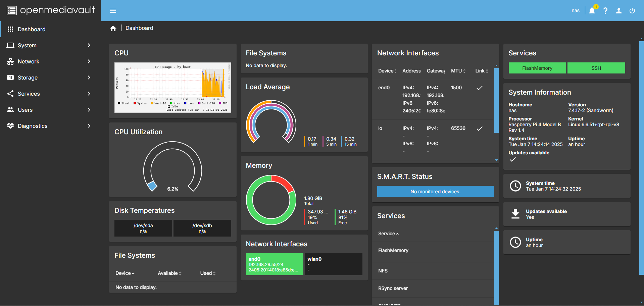Open the Network sidebar menu item
The image size is (644, 306).
(x=50, y=61)
